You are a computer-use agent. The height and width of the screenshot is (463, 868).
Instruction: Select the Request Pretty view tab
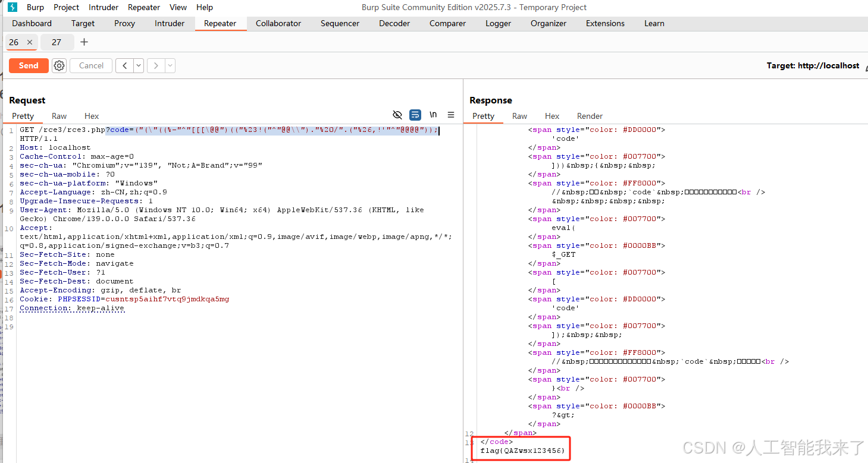(23, 116)
